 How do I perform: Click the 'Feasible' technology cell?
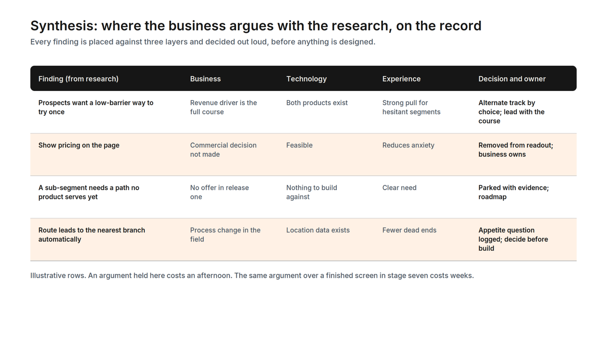point(299,145)
